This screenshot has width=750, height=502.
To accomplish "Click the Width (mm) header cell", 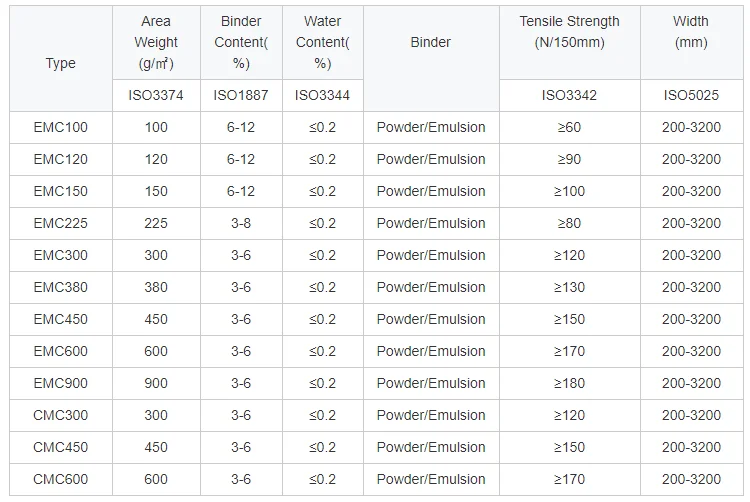I will (690, 32).
